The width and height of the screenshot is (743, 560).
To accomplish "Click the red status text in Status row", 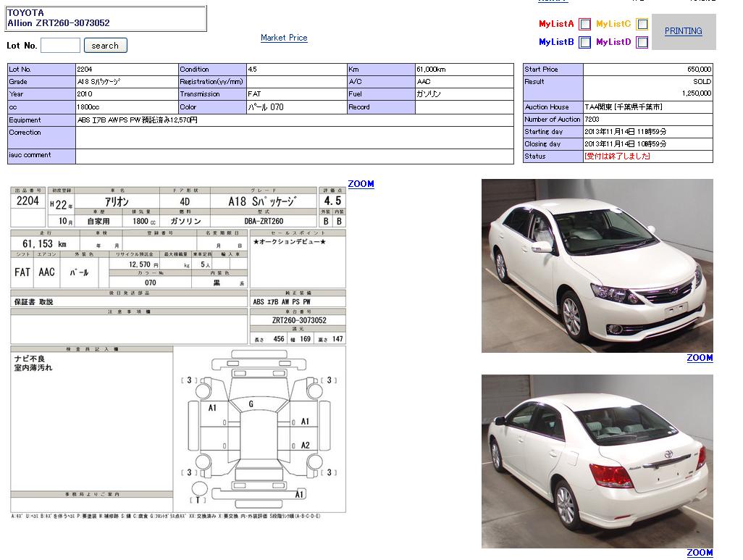I will point(617,156).
